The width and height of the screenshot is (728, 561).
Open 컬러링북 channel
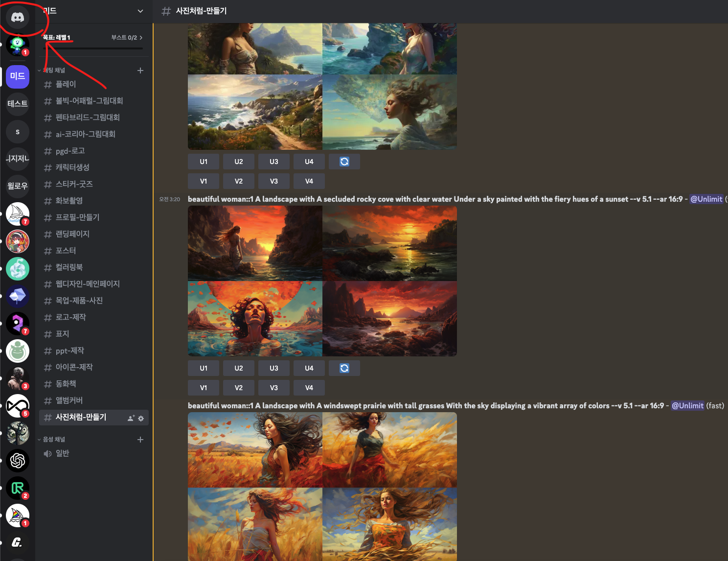(x=94, y=267)
